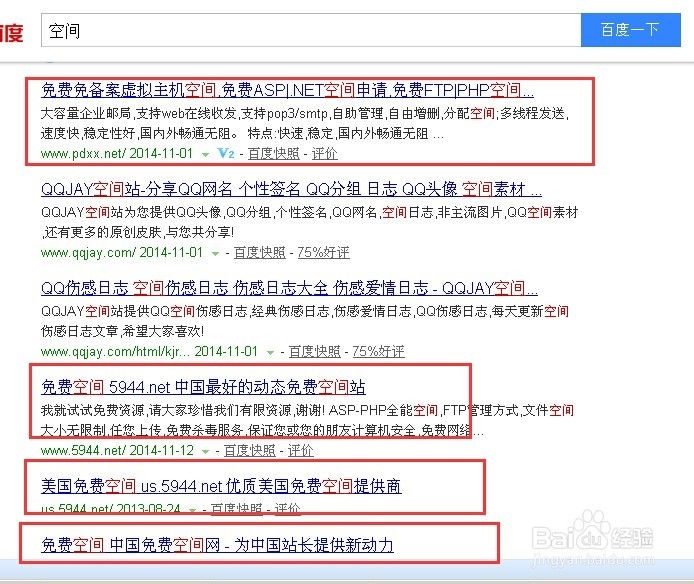This screenshot has width=694, height=584.
Task: Open the 美国免费空间 us.5944.net result title
Action: (221, 486)
